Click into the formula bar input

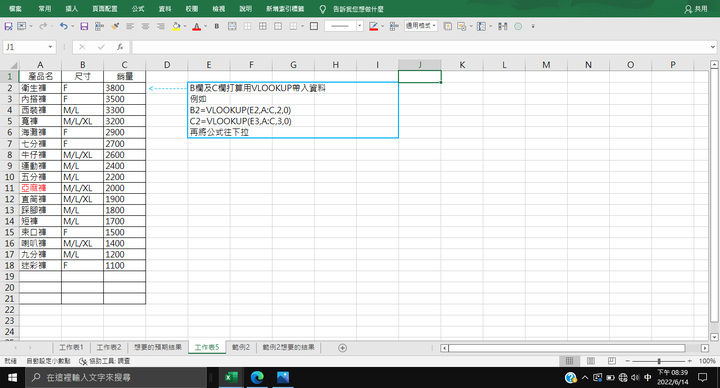pyautogui.click(x=420, y=47)
